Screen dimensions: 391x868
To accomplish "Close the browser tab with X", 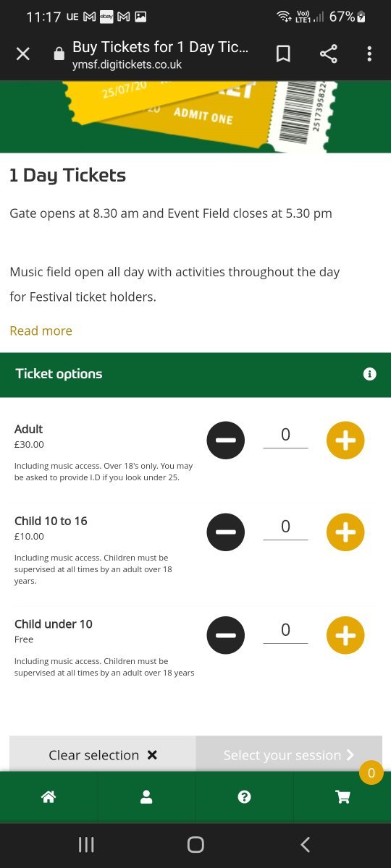I will (23, 54).
